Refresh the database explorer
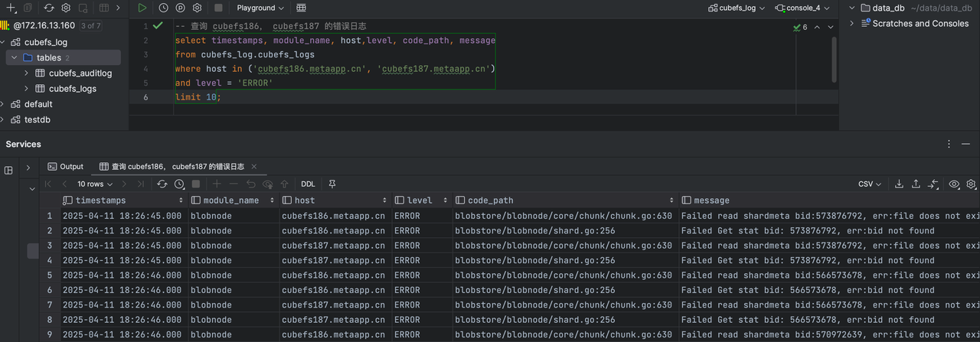The height and width of the screenshot is (342, 980). pos(49,8)
